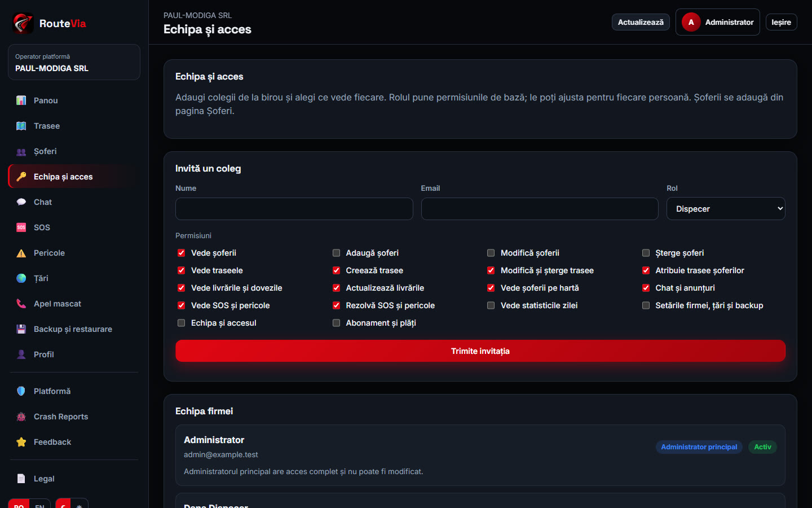This screenshot has width=812, height=508.
Task: Click the Ieșire button to log out
Action: pyautogui.click(x=781, y=22)
